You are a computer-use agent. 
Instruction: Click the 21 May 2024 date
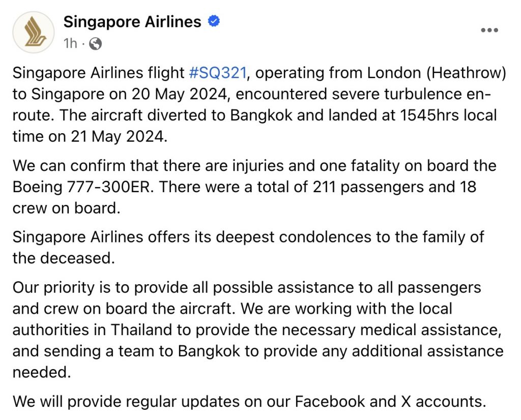[x=118, y=136]
